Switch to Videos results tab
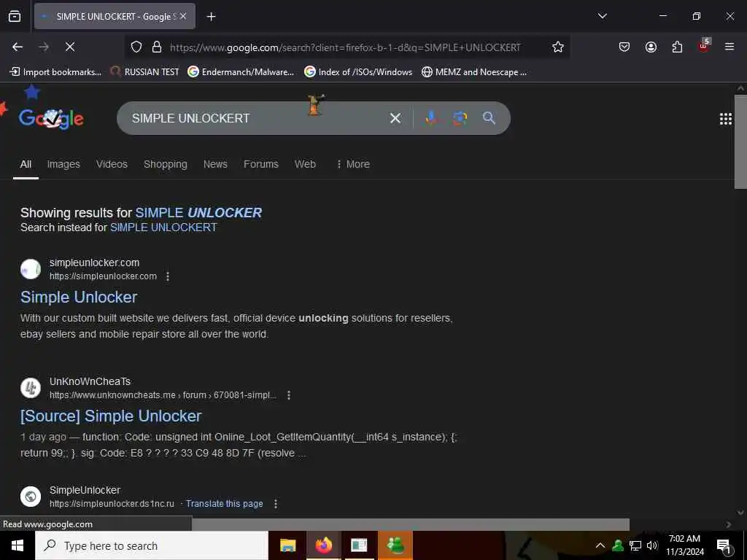747x560 pixels. click(112, 164)
